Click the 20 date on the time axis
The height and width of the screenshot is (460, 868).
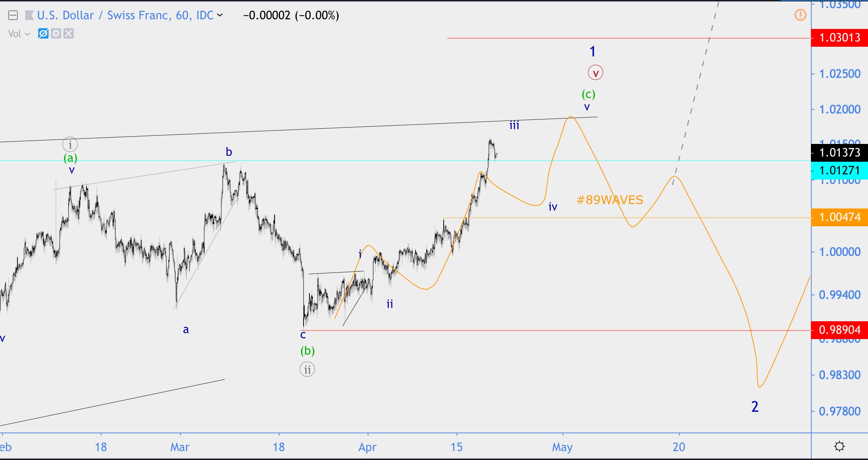[x=679, y=447]
